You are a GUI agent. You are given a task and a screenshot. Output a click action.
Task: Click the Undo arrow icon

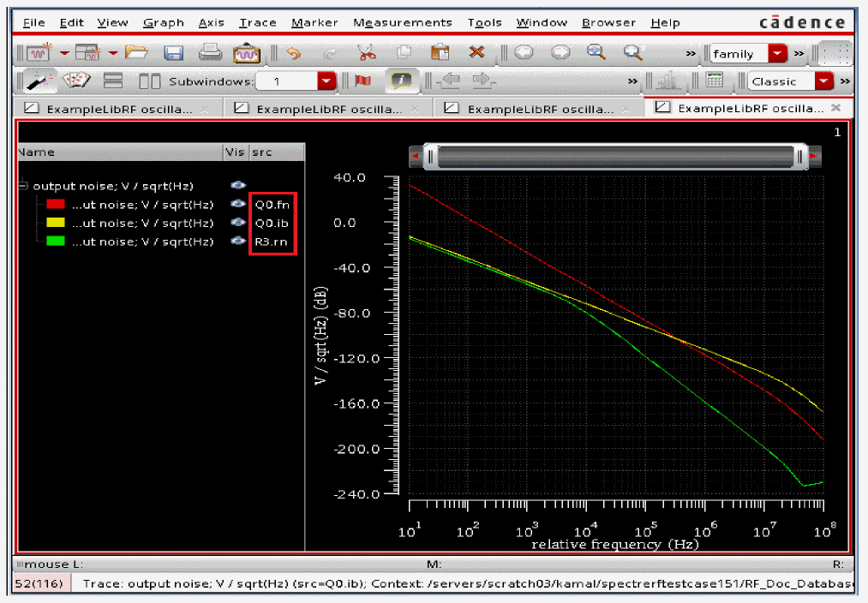coord(294,53)
